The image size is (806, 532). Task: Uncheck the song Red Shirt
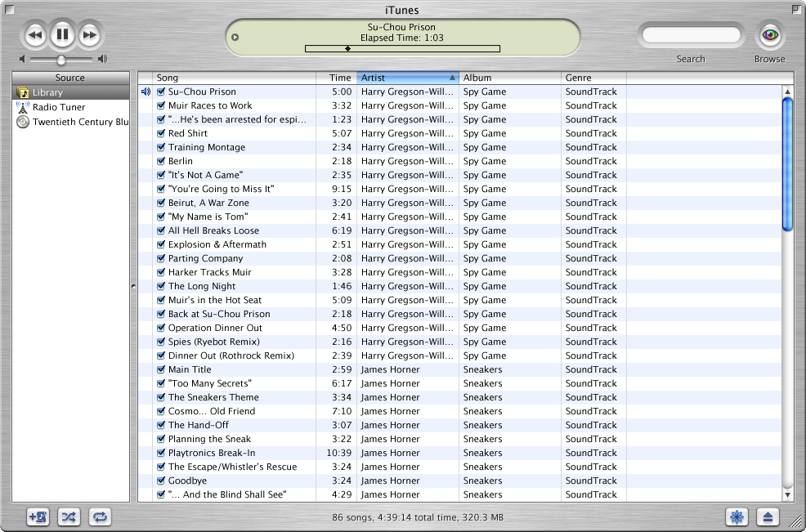click(160, 133)
